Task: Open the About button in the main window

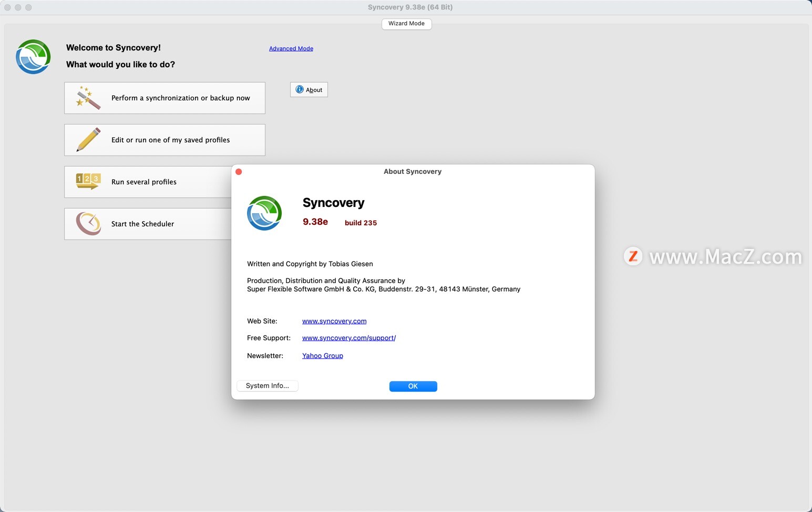Action: 309,90
